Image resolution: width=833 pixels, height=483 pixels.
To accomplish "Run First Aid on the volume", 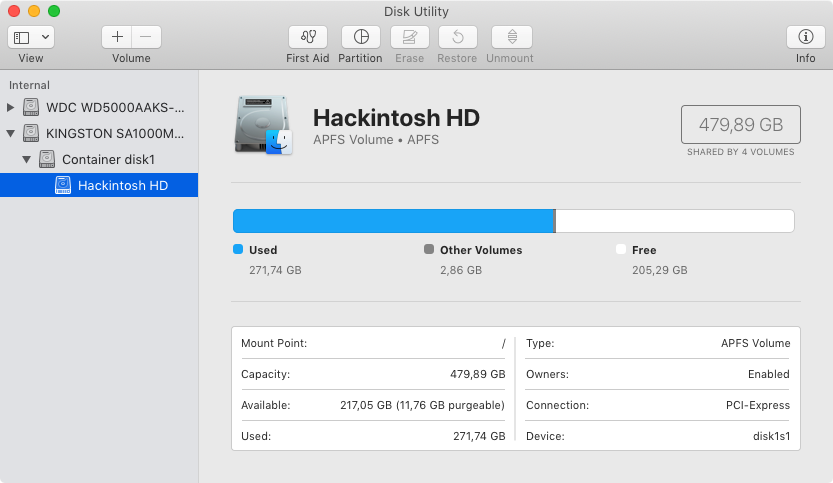I will [x=308, y=37].
